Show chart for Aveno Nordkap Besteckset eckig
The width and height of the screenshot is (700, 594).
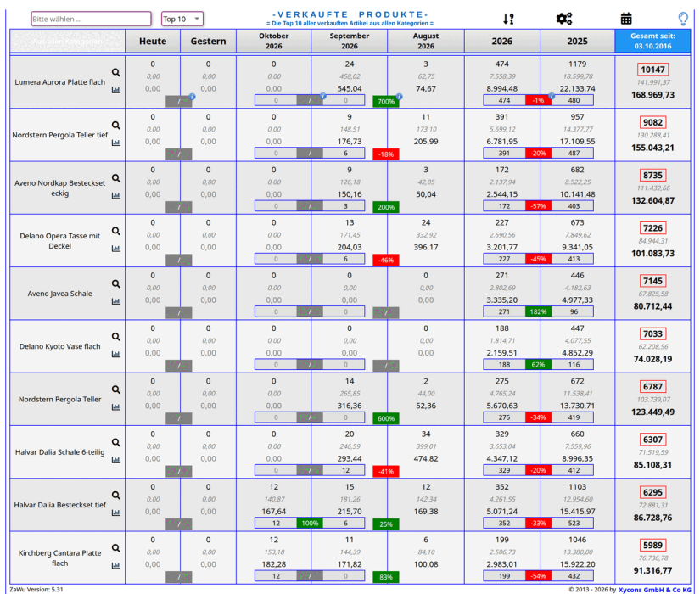point(116,196)
